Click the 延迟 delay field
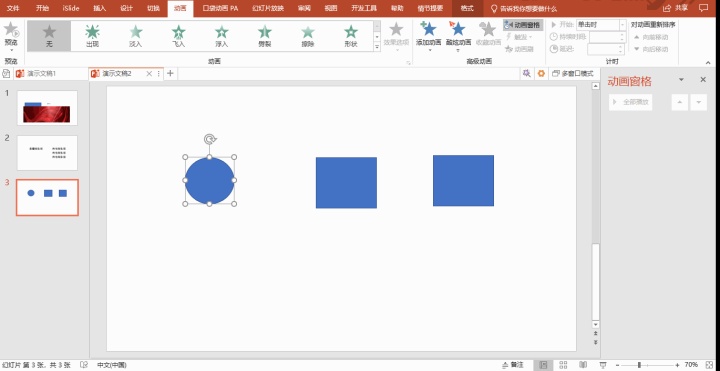 pos(606,49)
